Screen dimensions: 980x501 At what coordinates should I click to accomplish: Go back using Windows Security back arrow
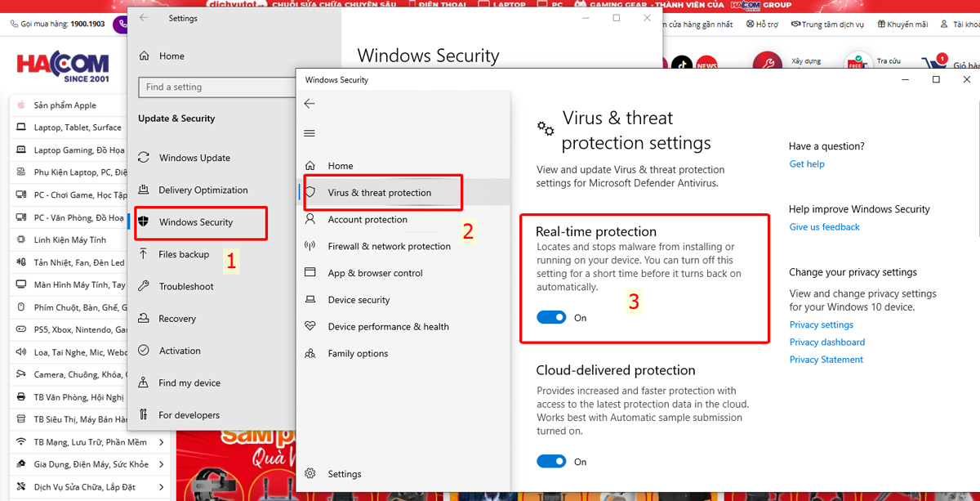[309, 104]
